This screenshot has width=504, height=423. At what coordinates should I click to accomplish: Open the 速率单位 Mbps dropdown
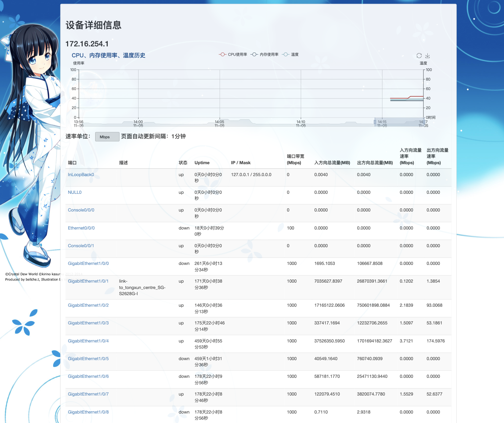[107, 137]
